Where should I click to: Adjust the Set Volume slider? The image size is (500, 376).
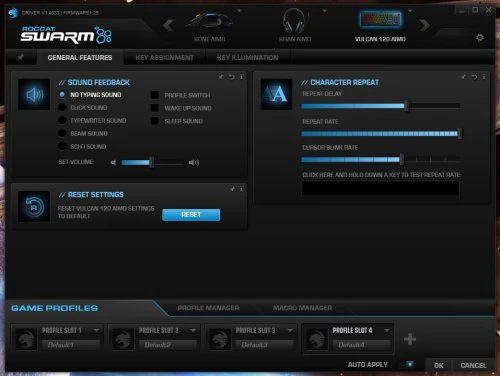[x=152, y=162]
